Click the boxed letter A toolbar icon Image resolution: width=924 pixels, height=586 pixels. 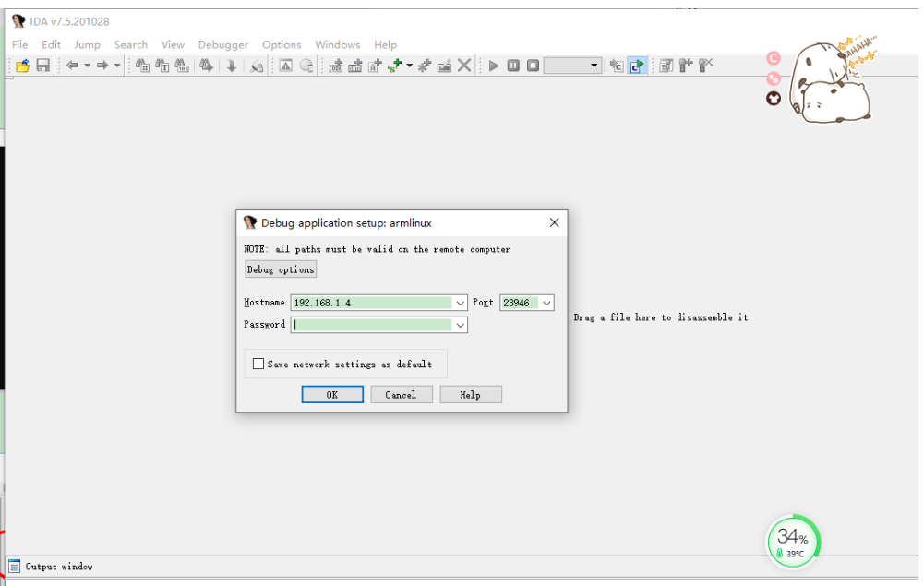[286, 66]
